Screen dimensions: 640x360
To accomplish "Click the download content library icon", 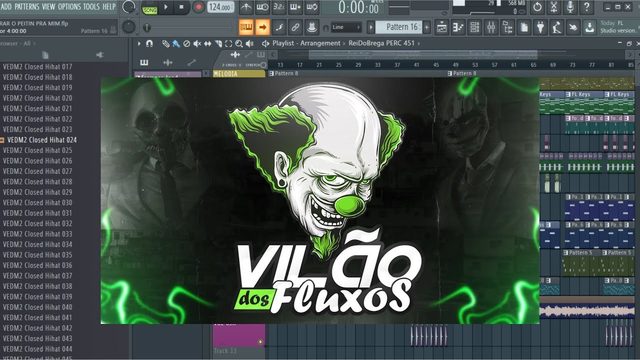I will [x=589, y=27].
